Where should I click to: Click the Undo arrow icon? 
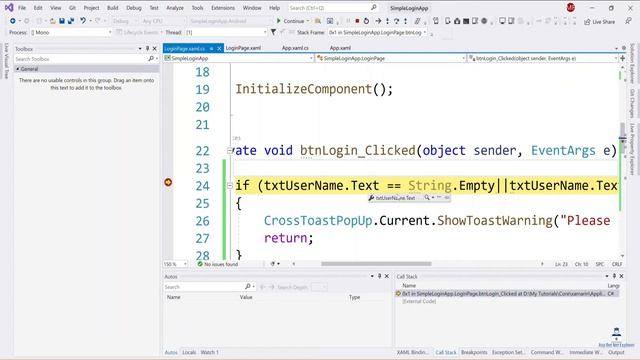point(83,21)
